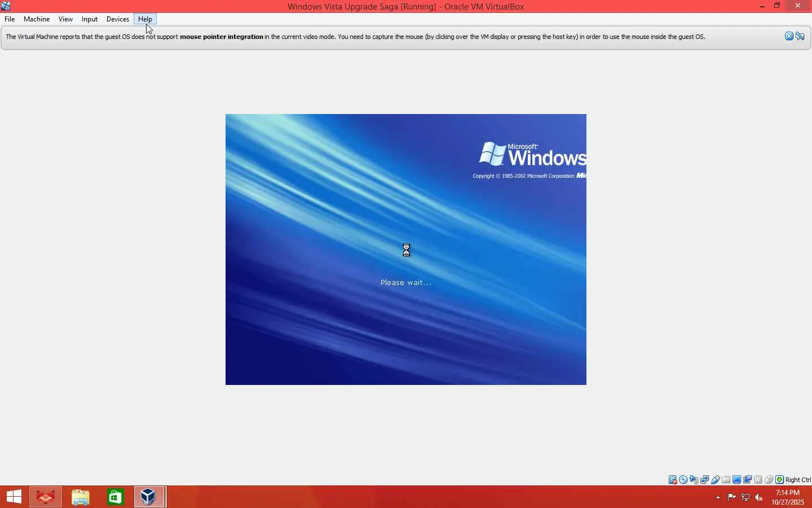Viewport: 812px width, 508px height.
Task: Open the View menu
Action: coord(65,19)
